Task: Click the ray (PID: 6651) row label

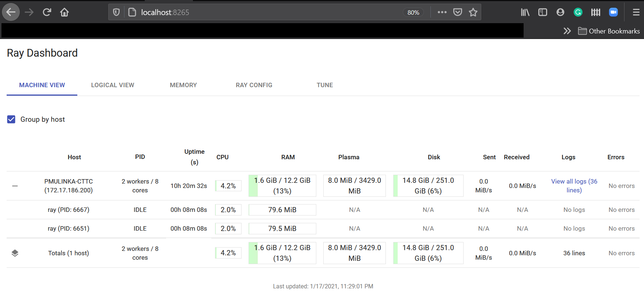Action: tap(68, 228)
